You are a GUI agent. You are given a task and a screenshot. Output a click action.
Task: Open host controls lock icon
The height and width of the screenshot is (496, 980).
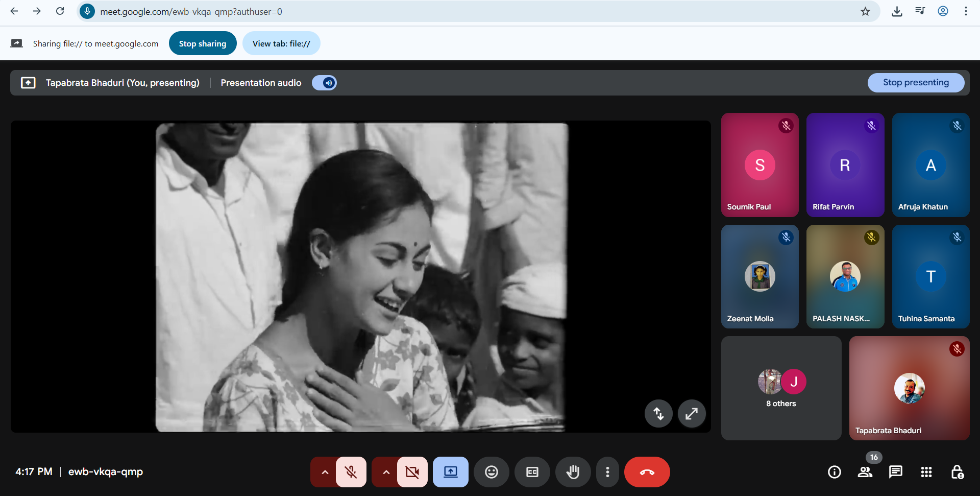click(958, 472)
